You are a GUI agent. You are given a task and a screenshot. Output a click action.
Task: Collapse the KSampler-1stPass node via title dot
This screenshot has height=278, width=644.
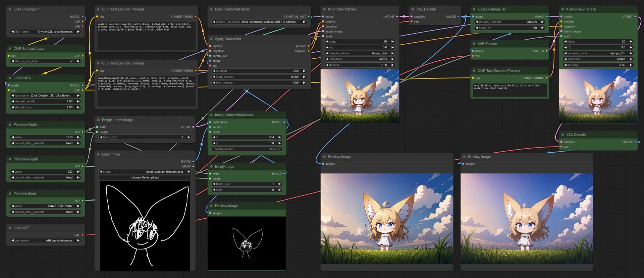click(x=324, y=9)
